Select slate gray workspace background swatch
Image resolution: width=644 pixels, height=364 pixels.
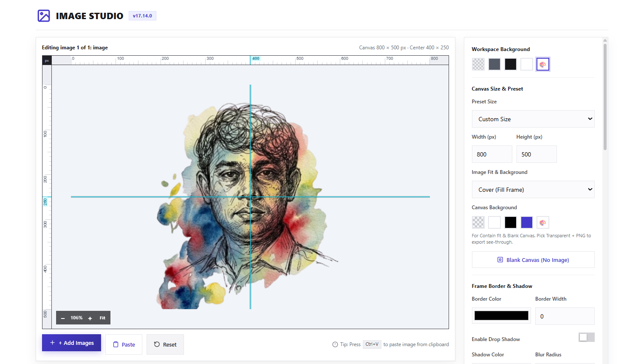click(x=494, y=64)
